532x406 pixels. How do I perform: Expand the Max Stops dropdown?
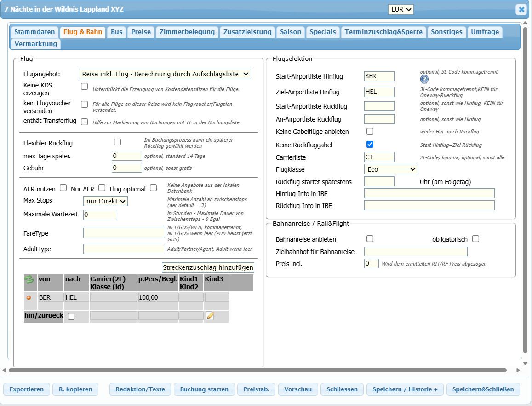point(105,201)
